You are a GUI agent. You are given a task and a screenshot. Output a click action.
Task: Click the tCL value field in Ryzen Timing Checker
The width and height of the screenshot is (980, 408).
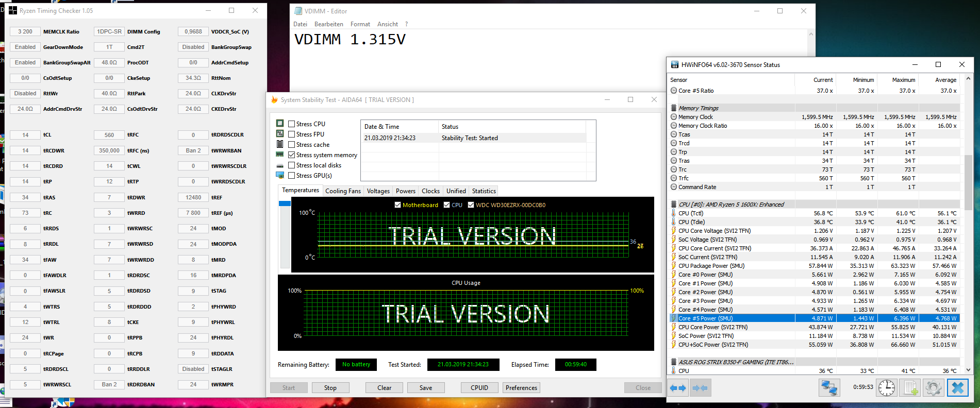(x=25, y=135)
